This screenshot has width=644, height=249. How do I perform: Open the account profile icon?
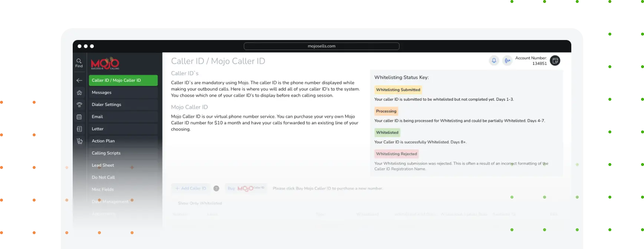point(555,60)
